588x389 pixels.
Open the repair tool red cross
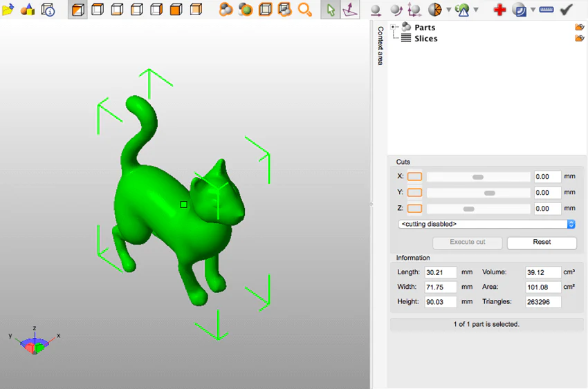(x=499, y=10)
